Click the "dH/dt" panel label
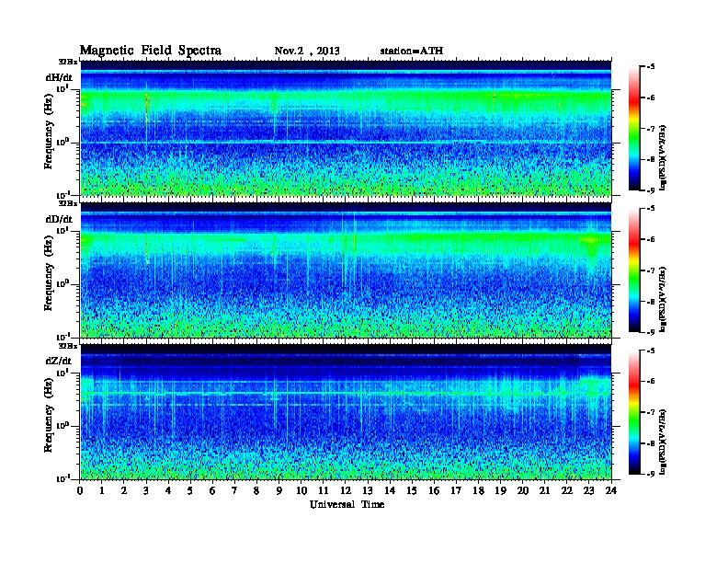Screen dimensions: 728x563 tap(59, 77)
